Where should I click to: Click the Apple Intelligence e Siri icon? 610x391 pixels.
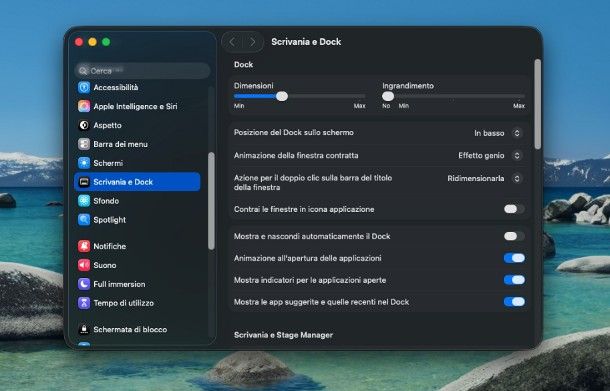point(84,106)
